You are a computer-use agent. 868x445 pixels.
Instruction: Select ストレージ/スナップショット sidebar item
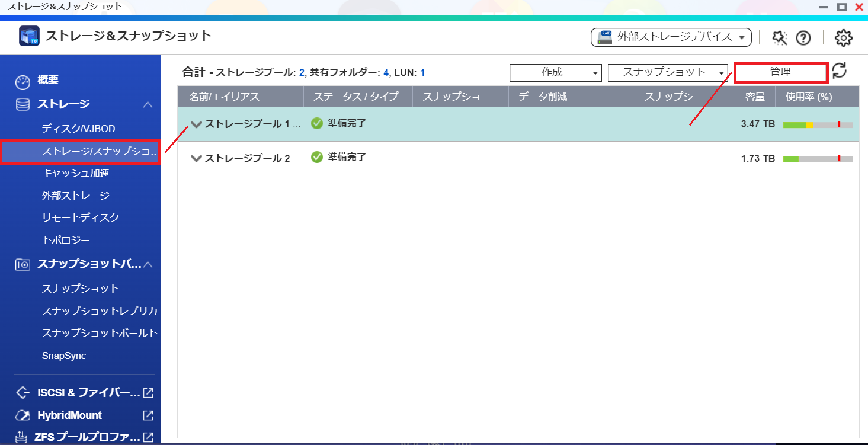pyautogui.click(x=81, y=152)
